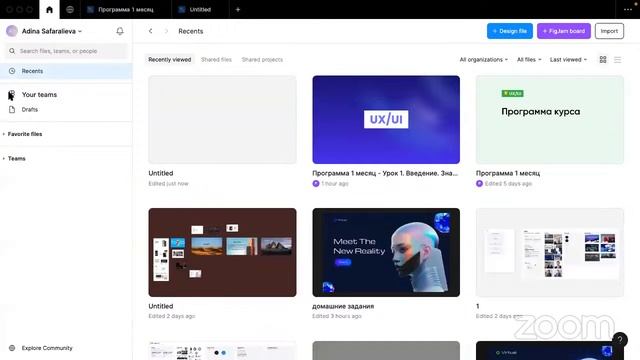Switch to list view

(618, 60)
